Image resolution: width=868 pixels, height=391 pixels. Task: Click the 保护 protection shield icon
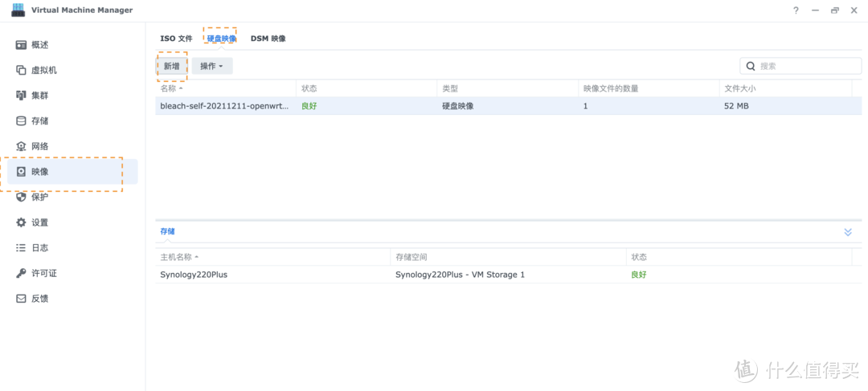(x=22, y=197)
